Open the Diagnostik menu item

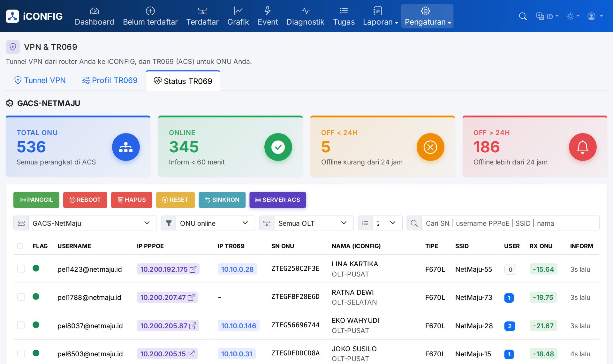(305, 16)
